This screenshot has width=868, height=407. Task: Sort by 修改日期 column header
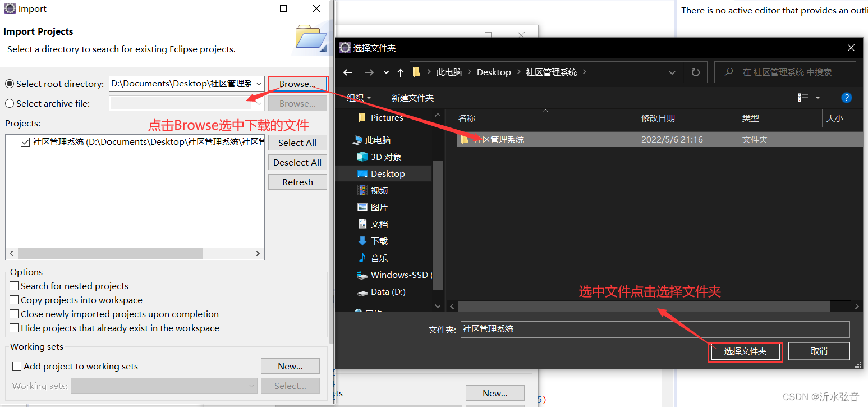pos(658,118)
